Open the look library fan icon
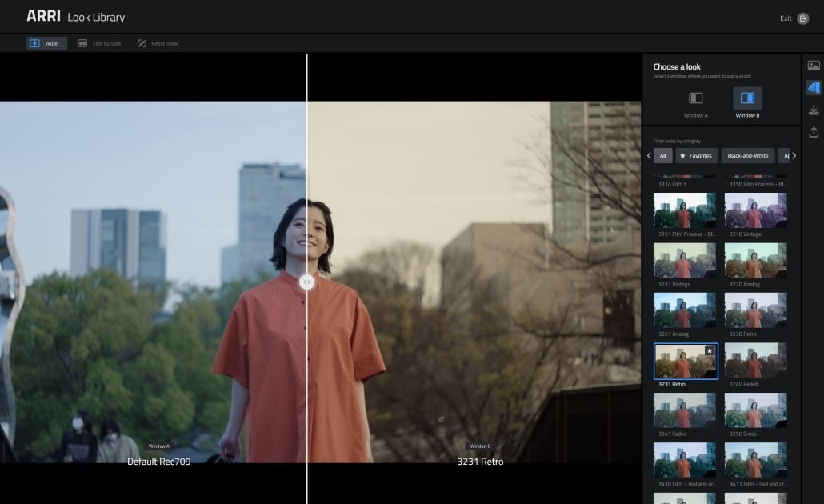The height and width of the screenshot is (504, 824). (814, 88)
